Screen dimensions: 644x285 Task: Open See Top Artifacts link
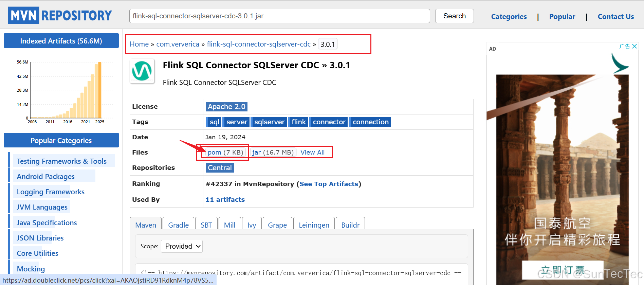pyautogui.click(x=329, y=184)
